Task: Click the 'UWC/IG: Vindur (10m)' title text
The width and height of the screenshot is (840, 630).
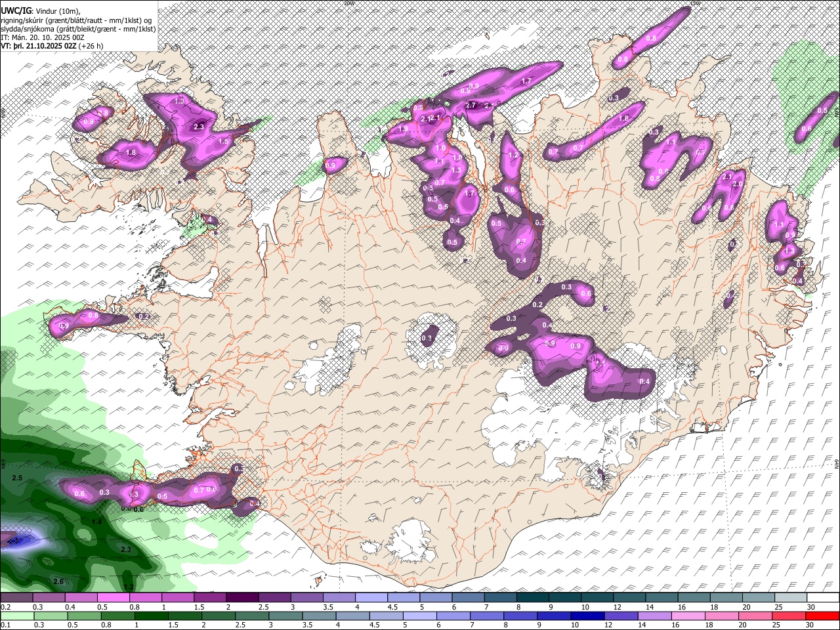Action: coord(41,10)
